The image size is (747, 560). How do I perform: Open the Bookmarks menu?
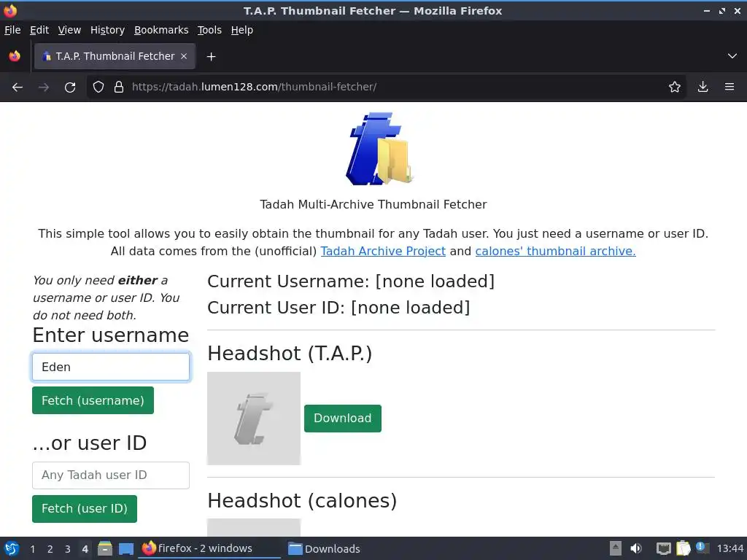pos(161,30)
